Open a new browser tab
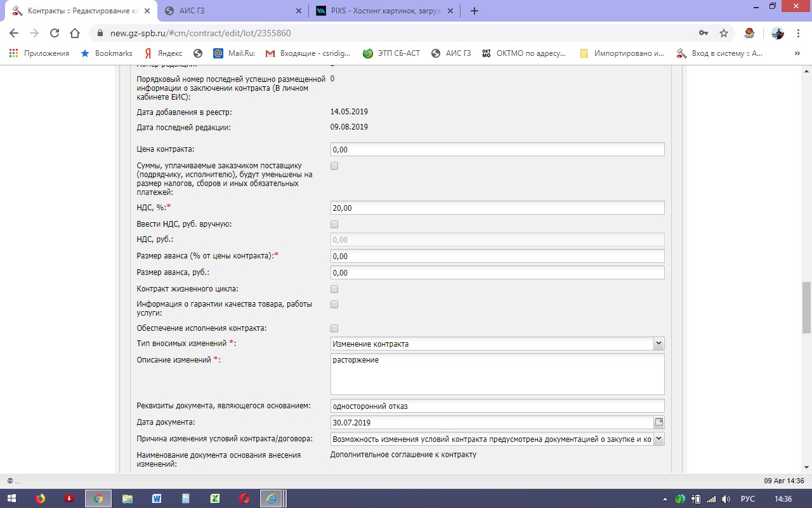This screenshot has width=812, height=508. pyautogui.click(x=475, y=11)
